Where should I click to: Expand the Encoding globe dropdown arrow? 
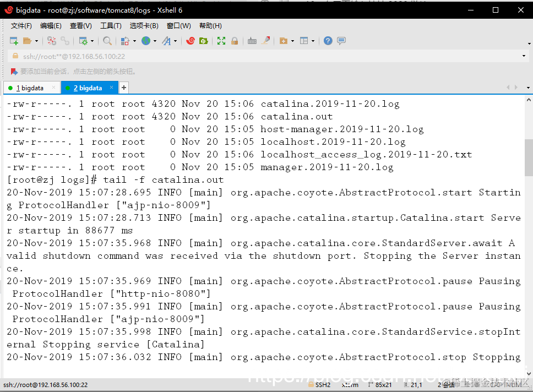tap(155, 41)
